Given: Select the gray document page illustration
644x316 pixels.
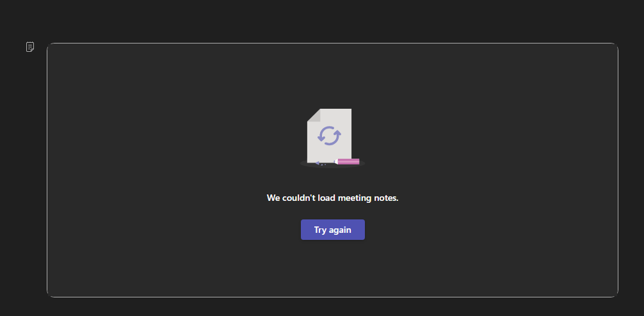Looking at the screenshot, I should click(330, 136).
